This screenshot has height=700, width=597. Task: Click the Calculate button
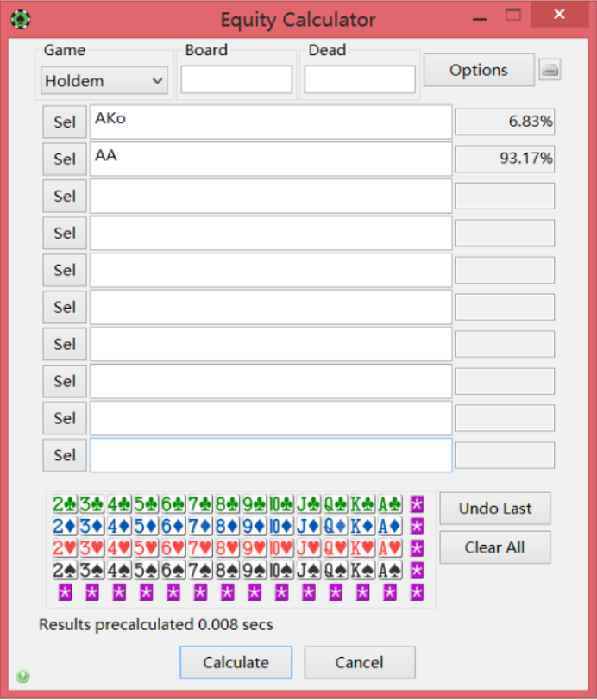coord(236,662)
